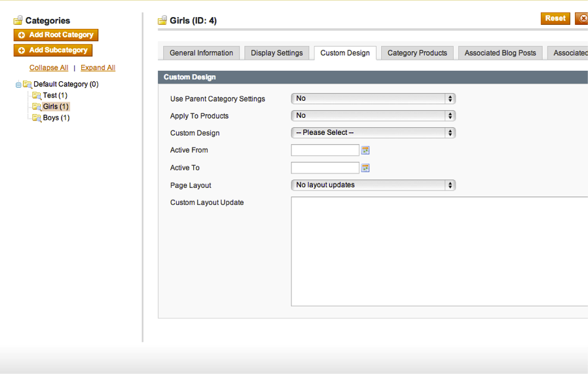Click the Use Parent Category Settings label
This screenshot has width=588, height=374.
pyautogui.click(x=217, y=99)
